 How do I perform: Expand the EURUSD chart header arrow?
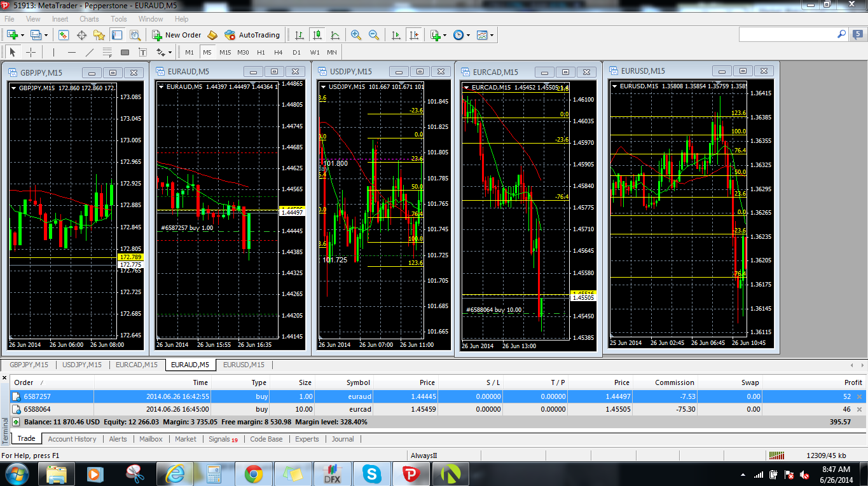click(616, 86)
